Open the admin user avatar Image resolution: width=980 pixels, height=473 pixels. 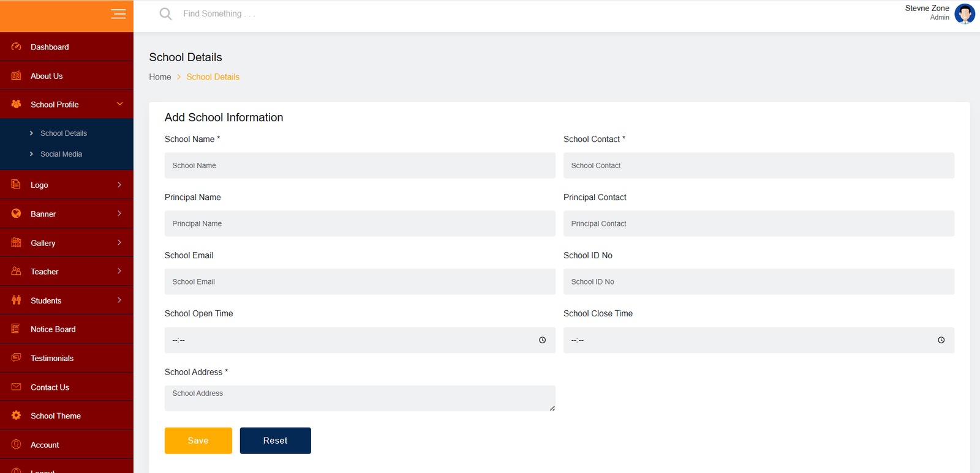click(x=965, y=13)
